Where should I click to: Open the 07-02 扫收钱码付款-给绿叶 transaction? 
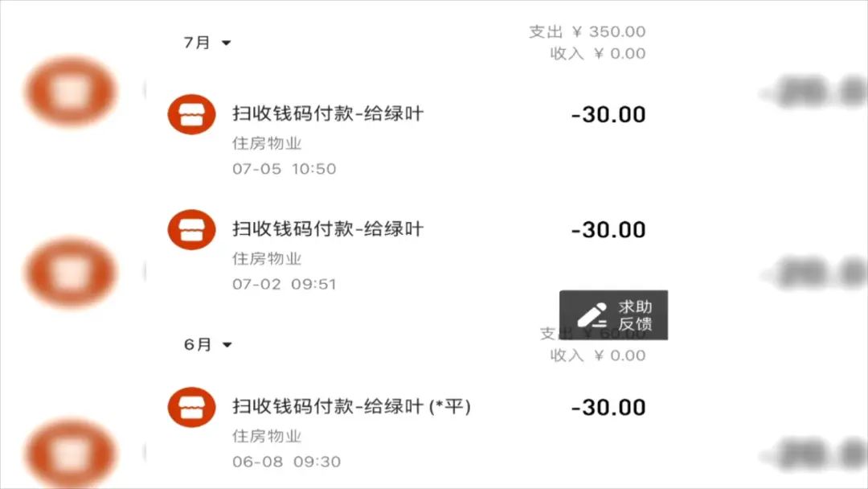[x=407, y=251]
